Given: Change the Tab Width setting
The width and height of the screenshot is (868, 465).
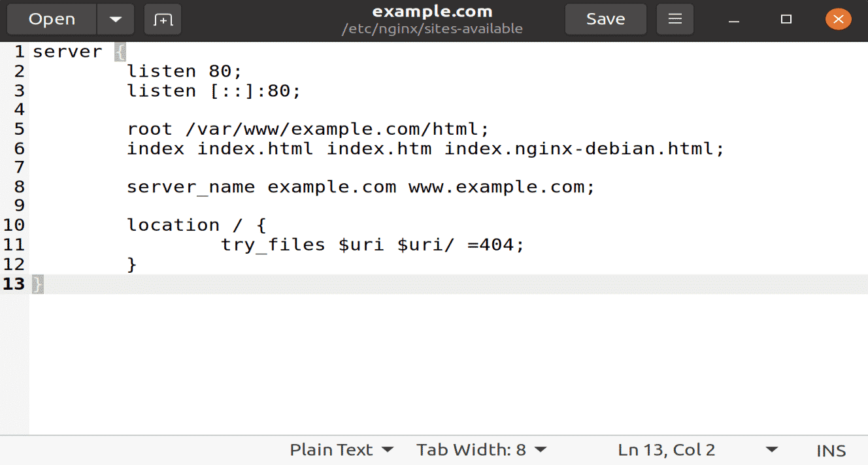Looking at the screenshot, I should tap(481, 450).
